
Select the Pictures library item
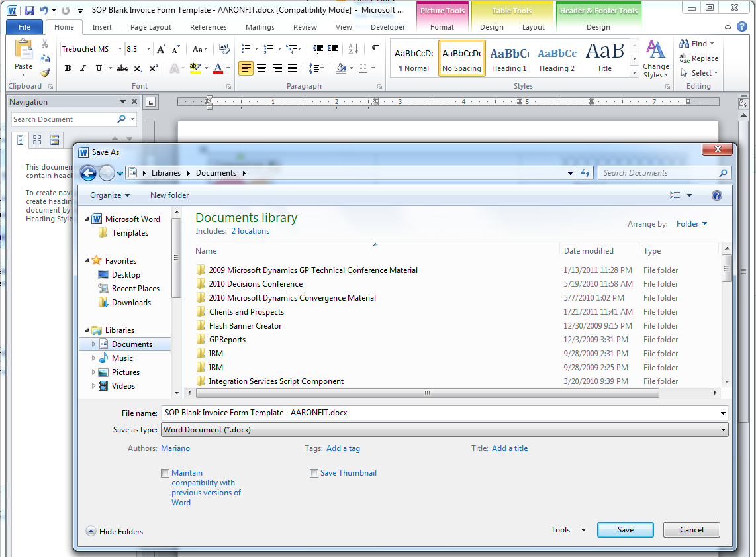(125, 372)
